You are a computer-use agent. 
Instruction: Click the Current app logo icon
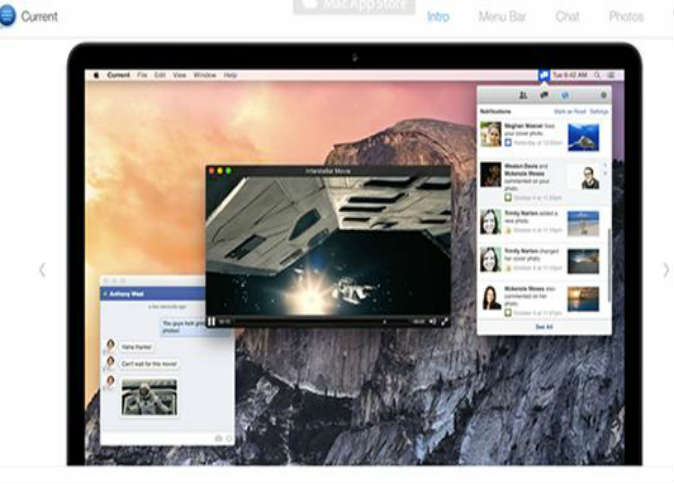pyautogui.click(x=7, y=16)
